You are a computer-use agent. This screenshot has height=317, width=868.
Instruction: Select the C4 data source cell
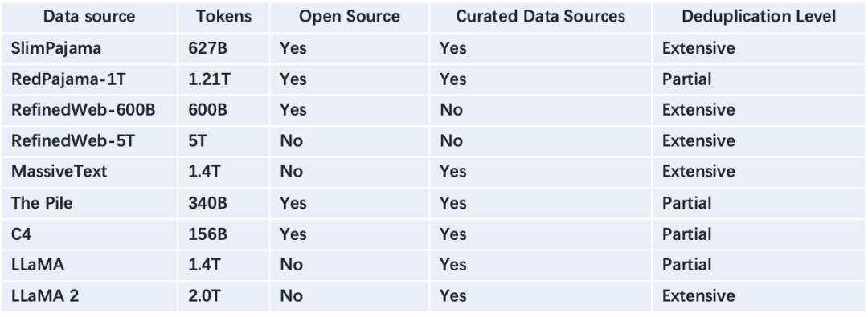[x=21, y=234]
